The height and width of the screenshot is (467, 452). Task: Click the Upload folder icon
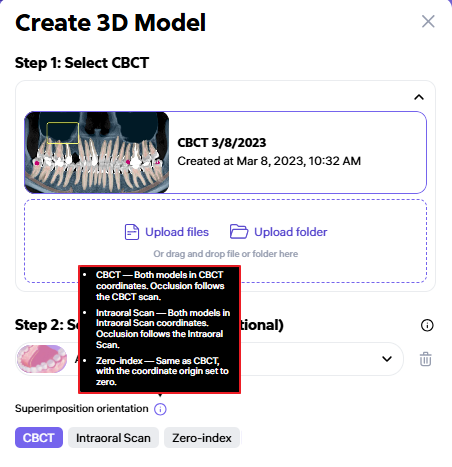click(239, 232)
